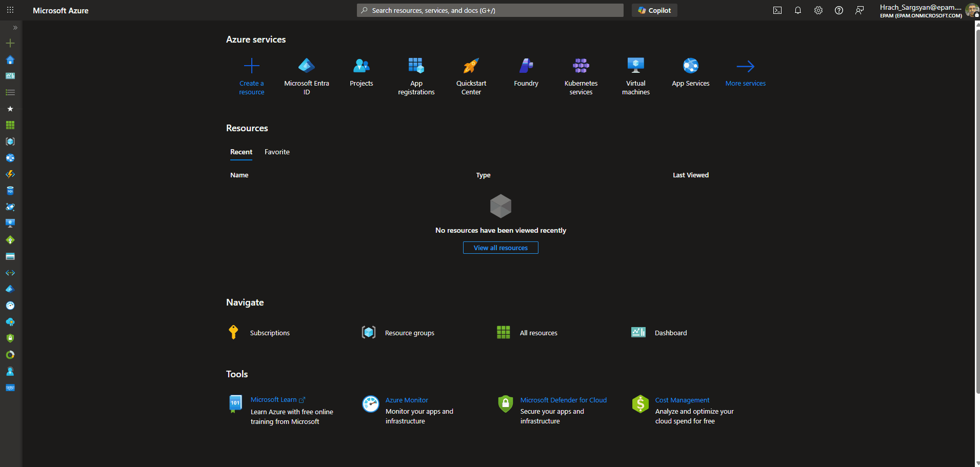Expand the collapsed left sidebar
The image size is (980, 467).
coord(15,27)
